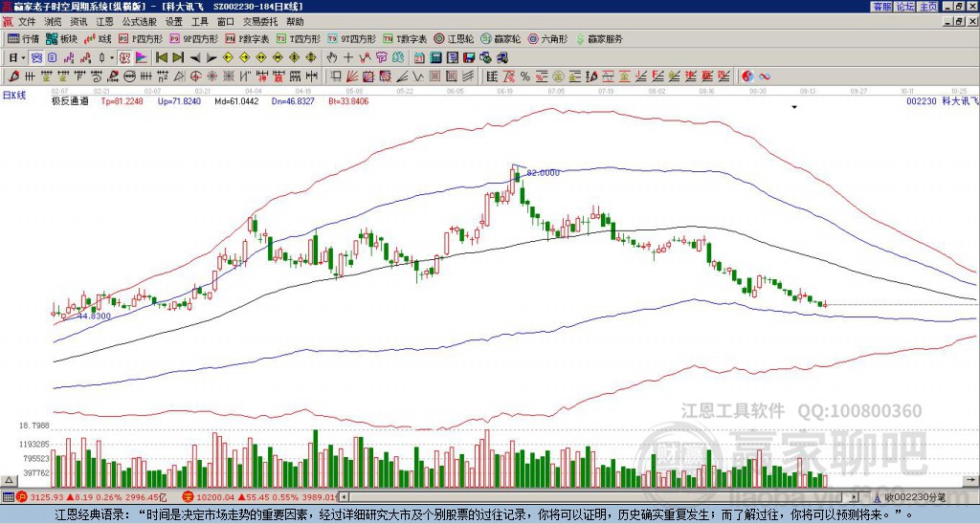
Task: Select the red pen drawing tool
Action: pos(13,76)
